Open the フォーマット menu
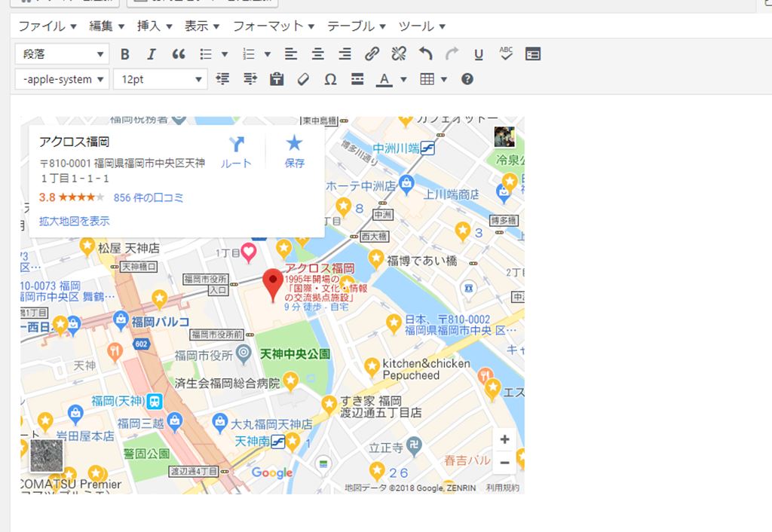 pyautogui.click(x=273, y=26)
